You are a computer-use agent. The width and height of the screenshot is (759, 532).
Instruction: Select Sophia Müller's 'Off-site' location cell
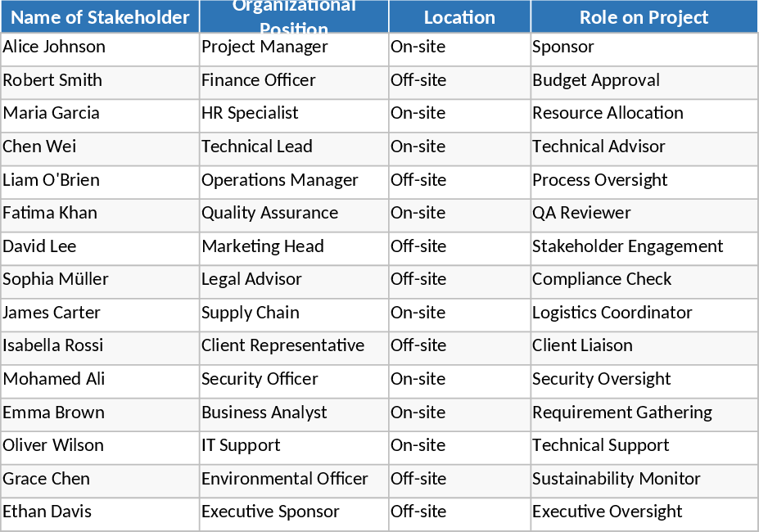click(459, 280)
